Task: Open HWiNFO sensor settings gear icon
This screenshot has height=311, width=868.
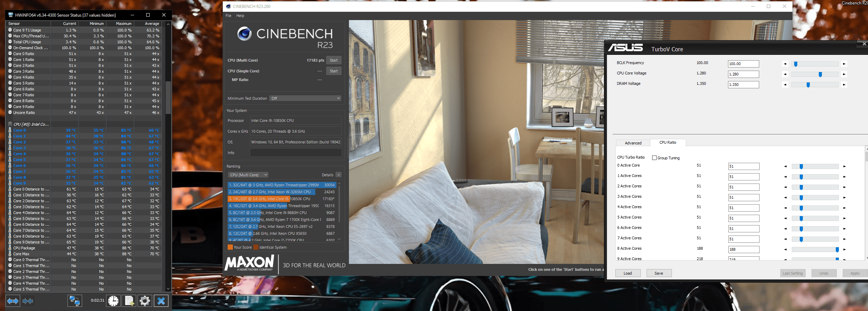Action: pyautogui.click(x=145, y=301)
